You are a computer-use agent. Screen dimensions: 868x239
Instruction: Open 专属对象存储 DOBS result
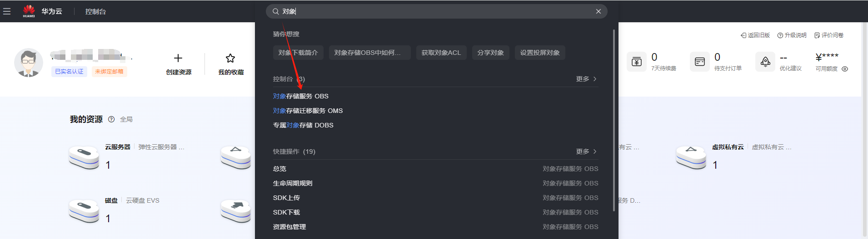303,125
